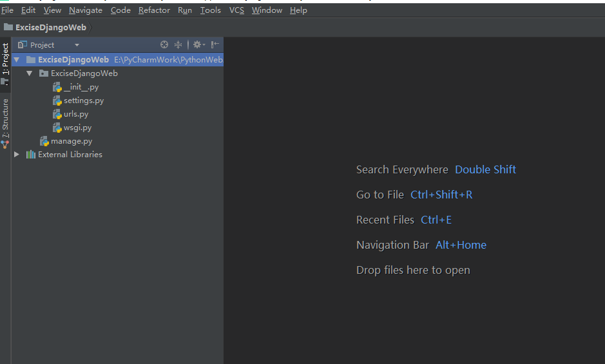Click the Project view type icon
The height and width of the screenshot is (364, 605).
[23, 45]
